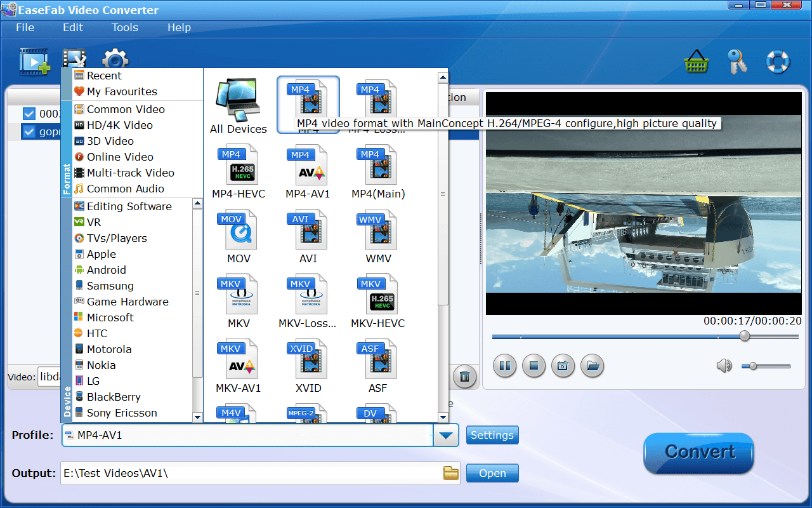The height and width of the screenshot is (508, 812).
Task: Pick the MKV-HEVC format
Action: [378, 302]
